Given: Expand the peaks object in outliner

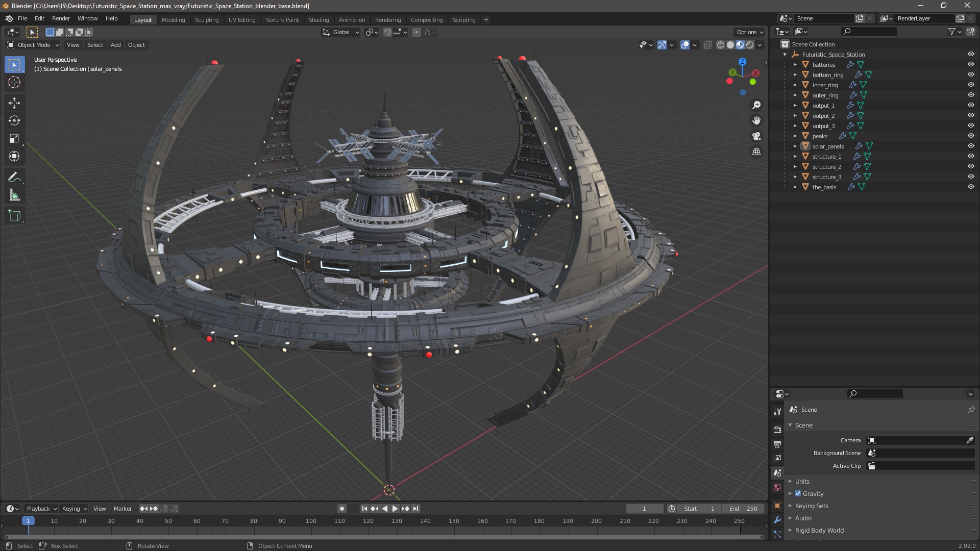Looking at the screenshot, I should coord(795,136).
